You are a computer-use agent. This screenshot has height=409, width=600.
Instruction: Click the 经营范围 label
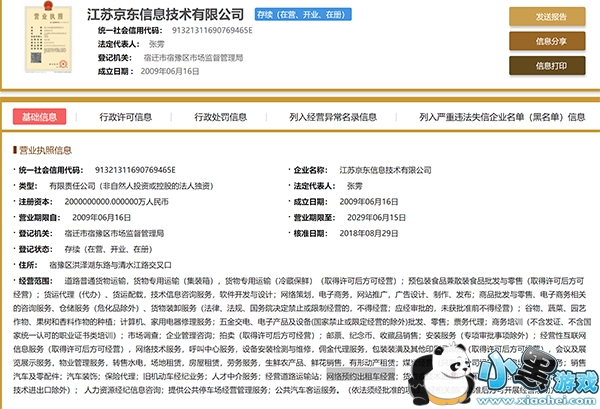36,281
